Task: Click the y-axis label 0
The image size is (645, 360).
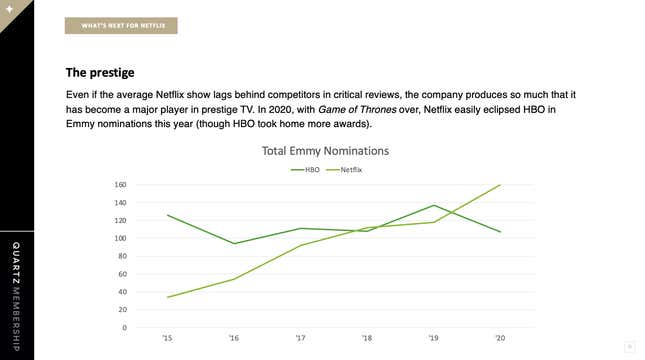Action: coord(124,327)
